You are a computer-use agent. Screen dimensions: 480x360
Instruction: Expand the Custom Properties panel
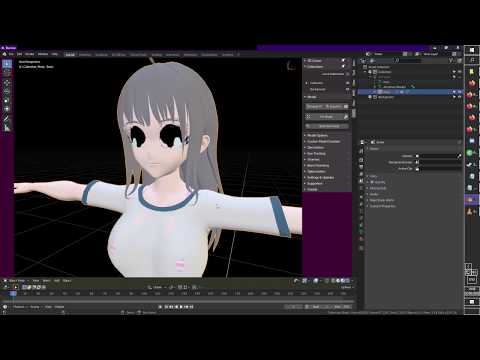click(382, 206)
